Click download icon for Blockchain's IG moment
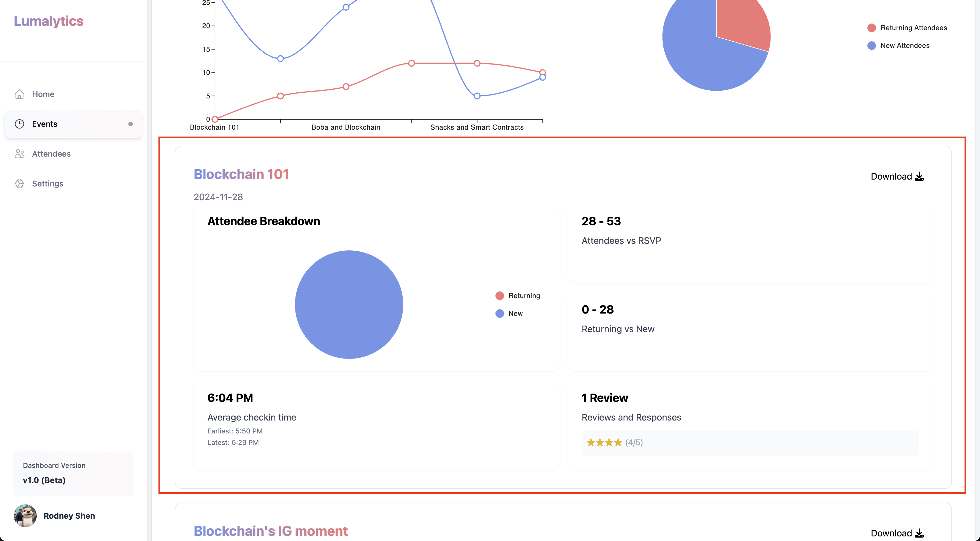The image size is (980, 541). point(919,533)
